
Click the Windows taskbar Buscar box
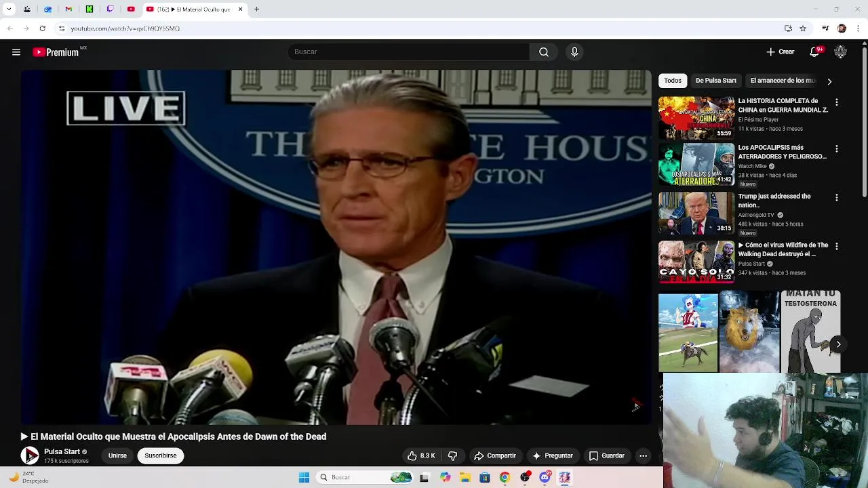365,477
